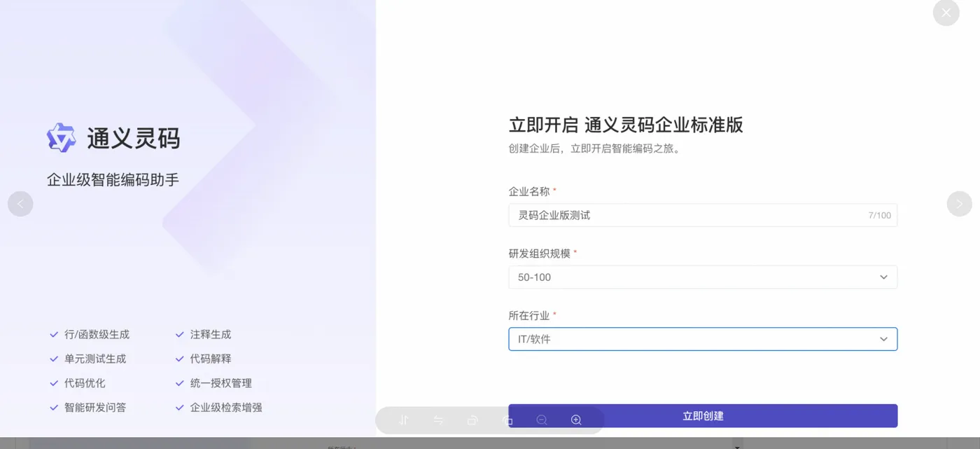This screenshot has height=449, width=980.
Task: Click the 企业名称 field label
Action: tap(529, 191)
